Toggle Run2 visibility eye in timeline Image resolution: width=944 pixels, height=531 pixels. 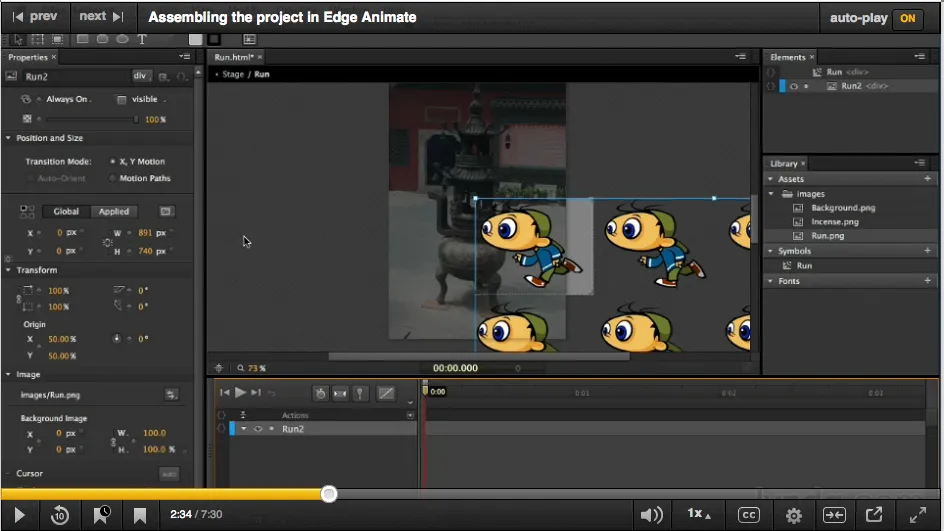(258, 429)
